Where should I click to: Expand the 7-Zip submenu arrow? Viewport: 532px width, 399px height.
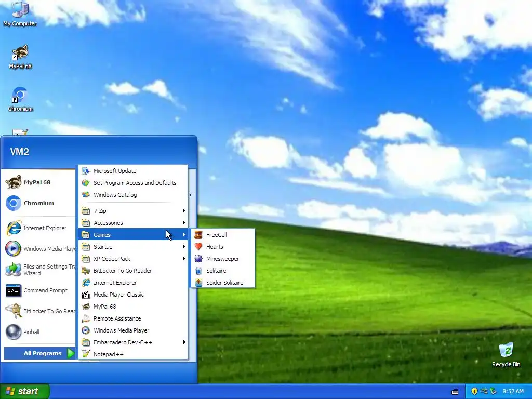(184, 211)
